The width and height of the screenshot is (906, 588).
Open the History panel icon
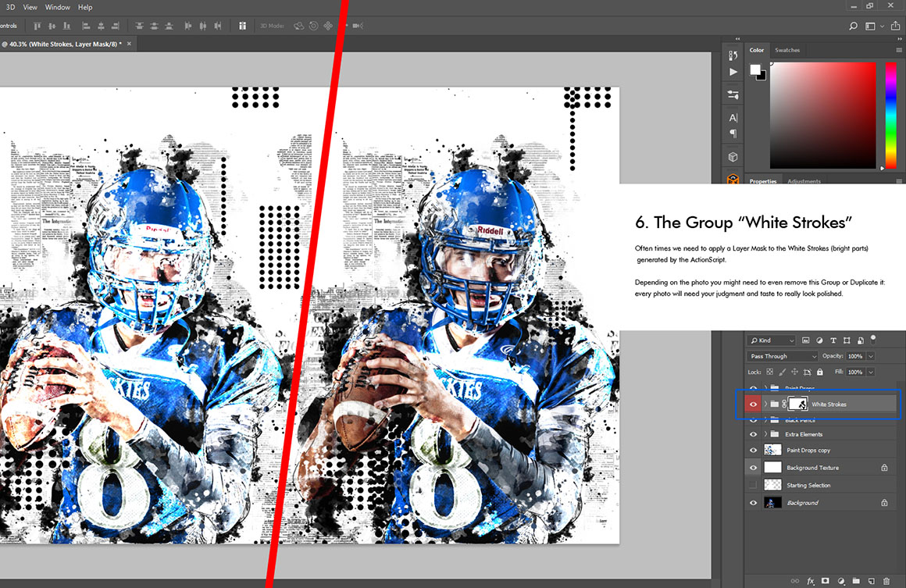733,55
